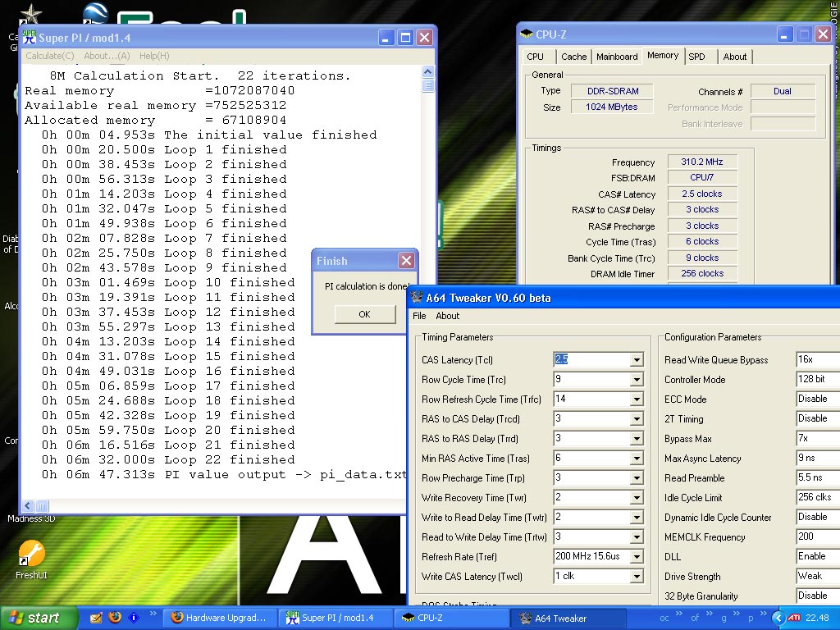
Task: Open the File menu in A64 Tweaker
Action: click(419, 316)
